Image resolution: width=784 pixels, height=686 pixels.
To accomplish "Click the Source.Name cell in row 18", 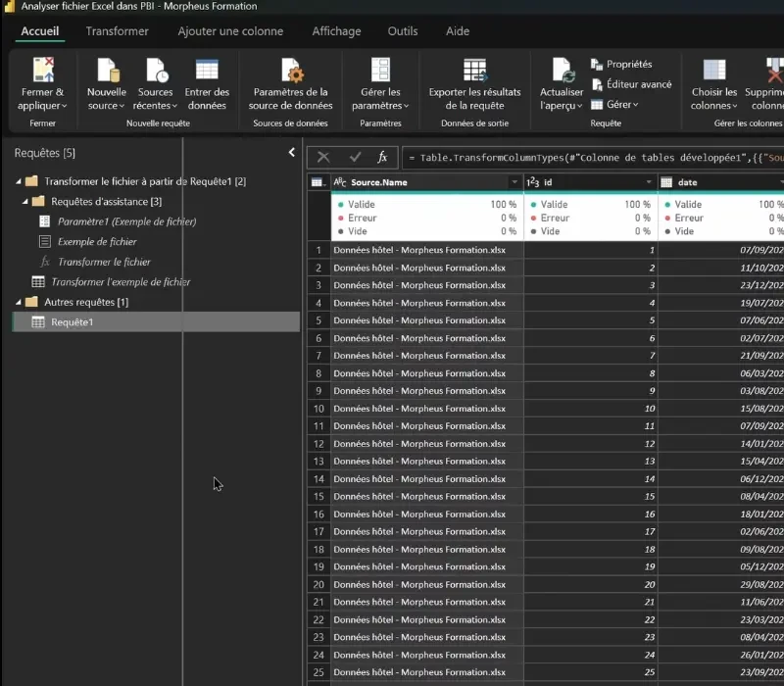I will pos(427,550).
